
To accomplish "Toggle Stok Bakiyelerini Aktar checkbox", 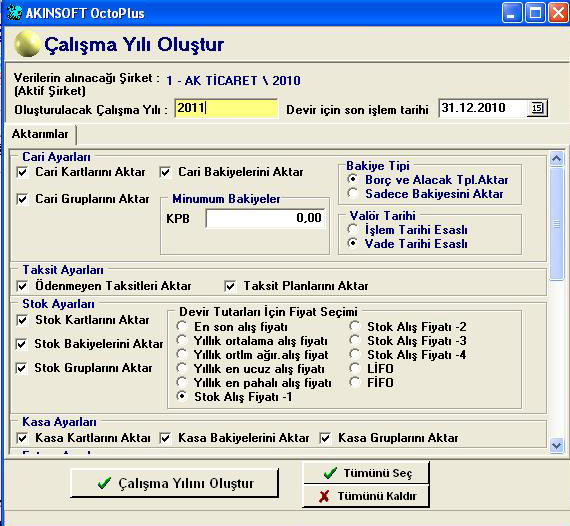I will tap(21, 344).
